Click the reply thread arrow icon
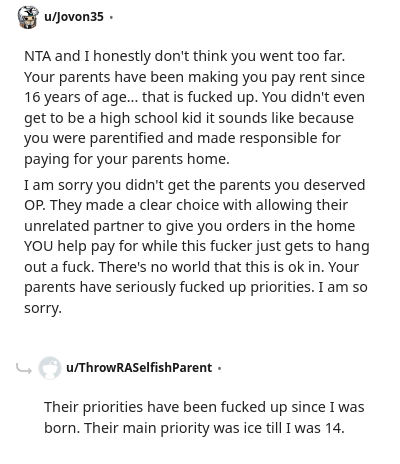 (x=24, y=368)
